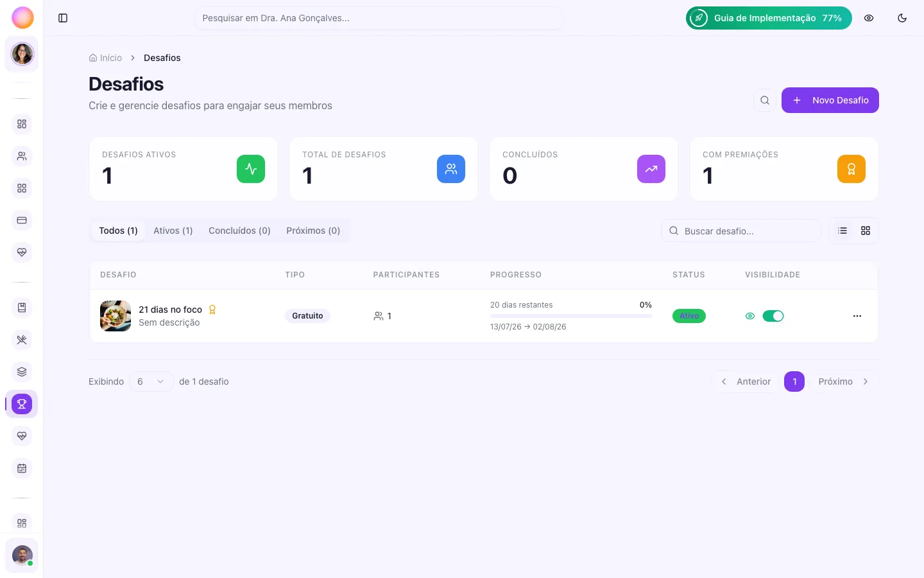
Task: Open the Guia de Implementação 77% button
Action: [769, 18]
